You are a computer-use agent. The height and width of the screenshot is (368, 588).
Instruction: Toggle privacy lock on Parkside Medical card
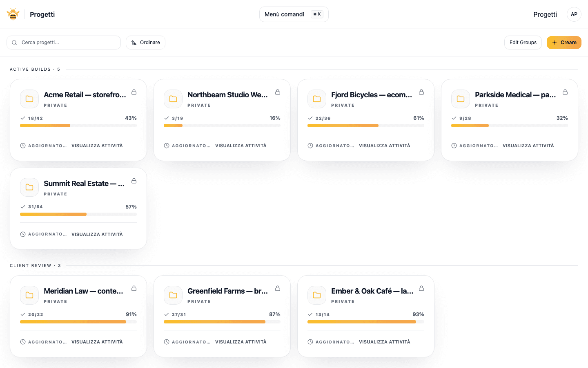[x=565, y=92]
